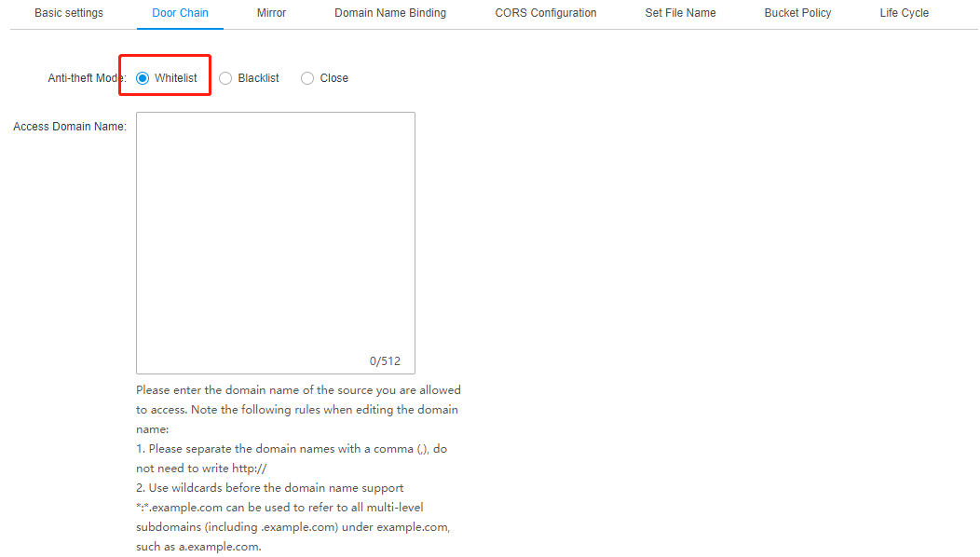Select the Door Chain tab
The width and height of the screenshot is (980, 557).
click(x=180, y=12)
